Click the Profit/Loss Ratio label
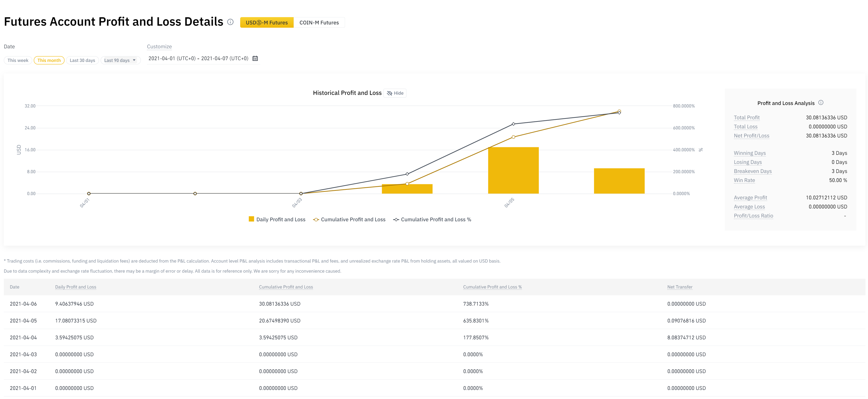Viewport: 868px width, 399px height. point(753,216)
